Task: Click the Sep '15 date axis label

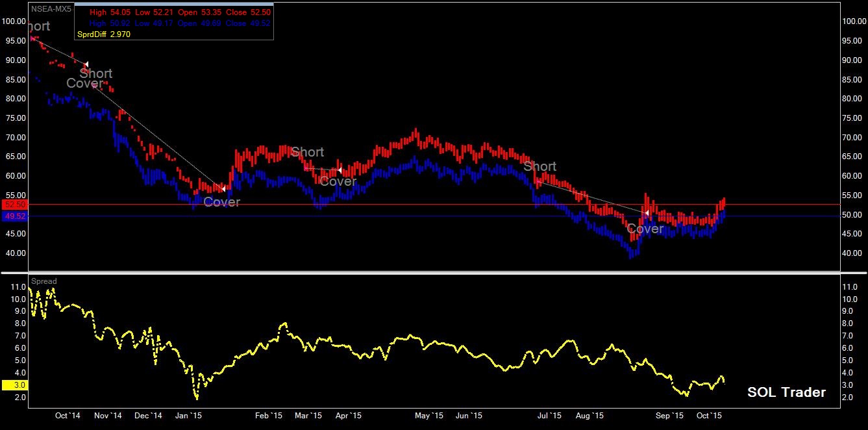Action: point(670,416)
